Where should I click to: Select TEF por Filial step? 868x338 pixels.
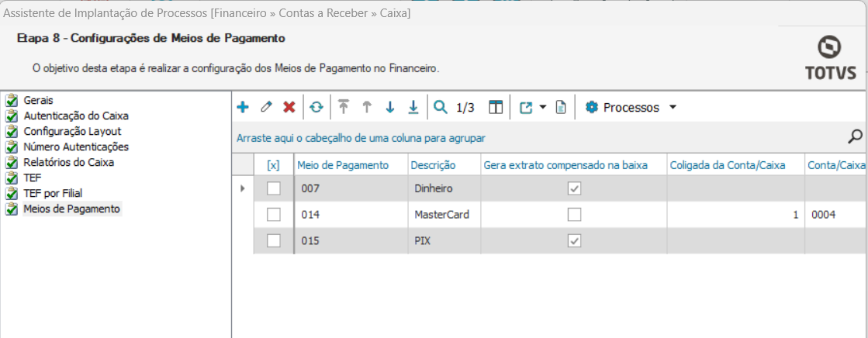point(53,193)
